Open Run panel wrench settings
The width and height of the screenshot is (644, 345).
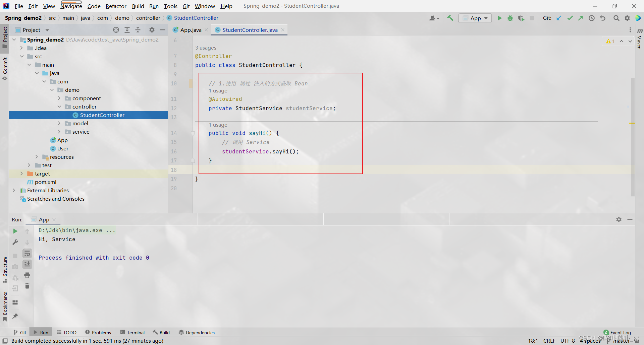pyautogui.click(x=15, y=242)
